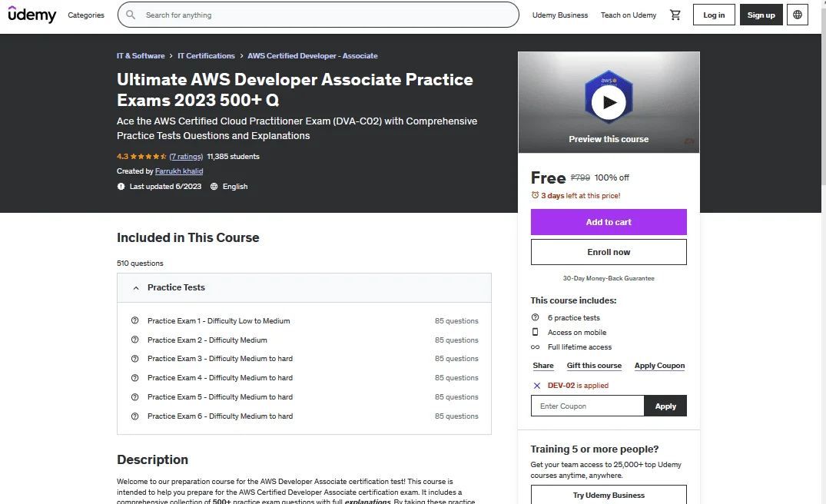Viewport: 826px width, 504px height.
Task: Click the quiz icon beside Practice Exam 4
Action: [135, 377]
